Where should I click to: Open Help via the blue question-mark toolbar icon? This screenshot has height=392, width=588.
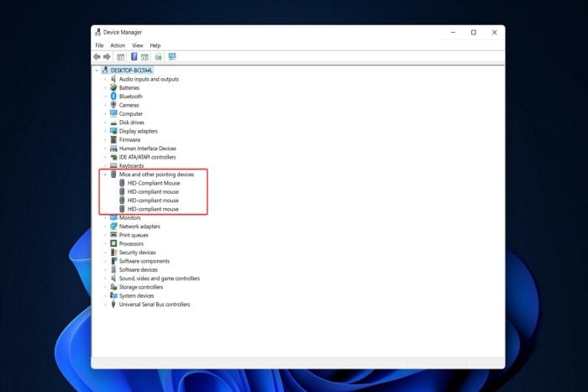point(134,56)
